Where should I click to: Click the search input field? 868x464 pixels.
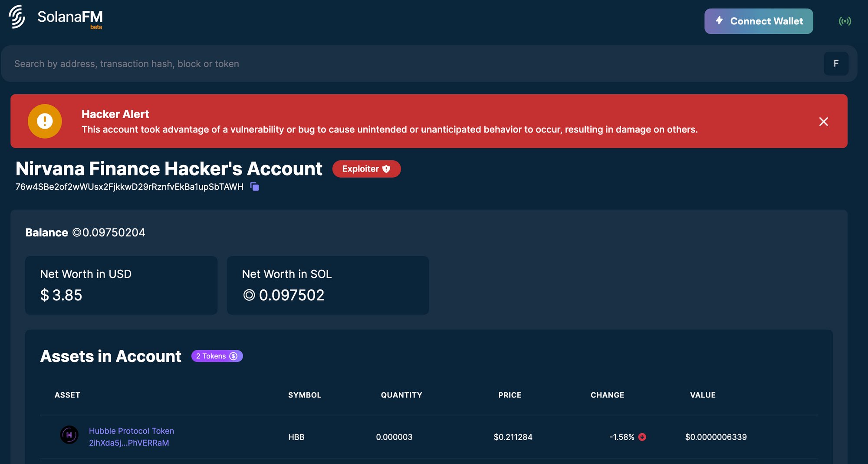260,63
